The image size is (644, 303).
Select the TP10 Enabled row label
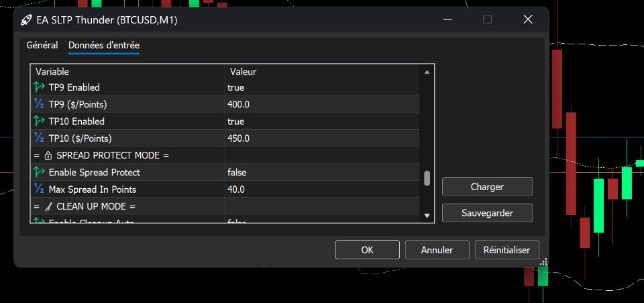pos(76,122)
